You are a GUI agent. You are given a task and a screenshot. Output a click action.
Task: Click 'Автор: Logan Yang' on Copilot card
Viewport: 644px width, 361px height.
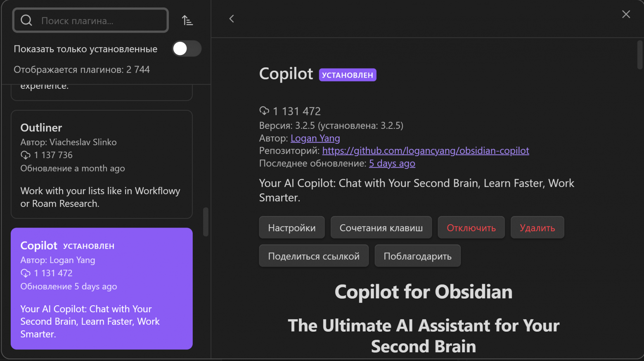58,260
